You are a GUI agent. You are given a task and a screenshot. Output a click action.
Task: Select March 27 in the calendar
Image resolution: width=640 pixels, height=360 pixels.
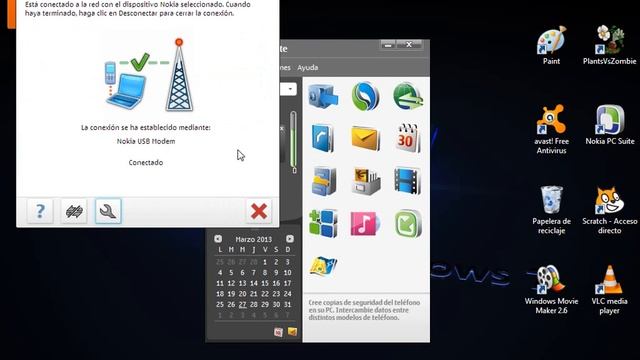pos(242,304)
